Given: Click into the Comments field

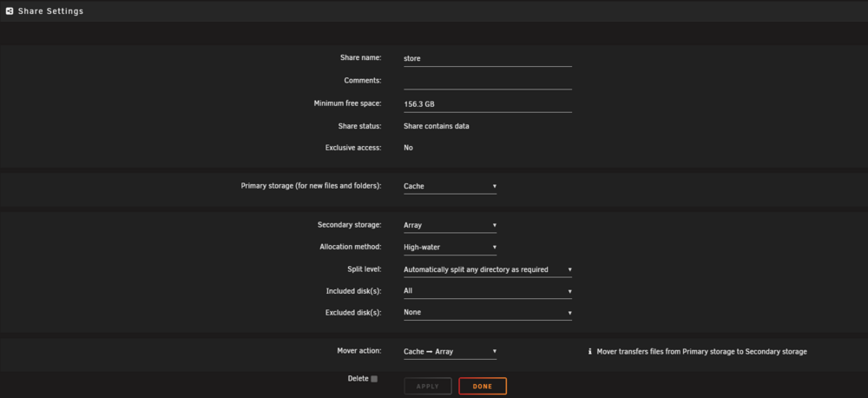Looking at the screenshot, I should point(488,81).
